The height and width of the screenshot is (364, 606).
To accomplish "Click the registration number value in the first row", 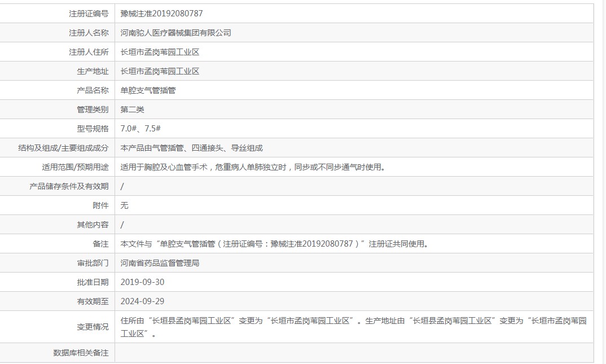I will pyautogui.click(x=161, y=14).
